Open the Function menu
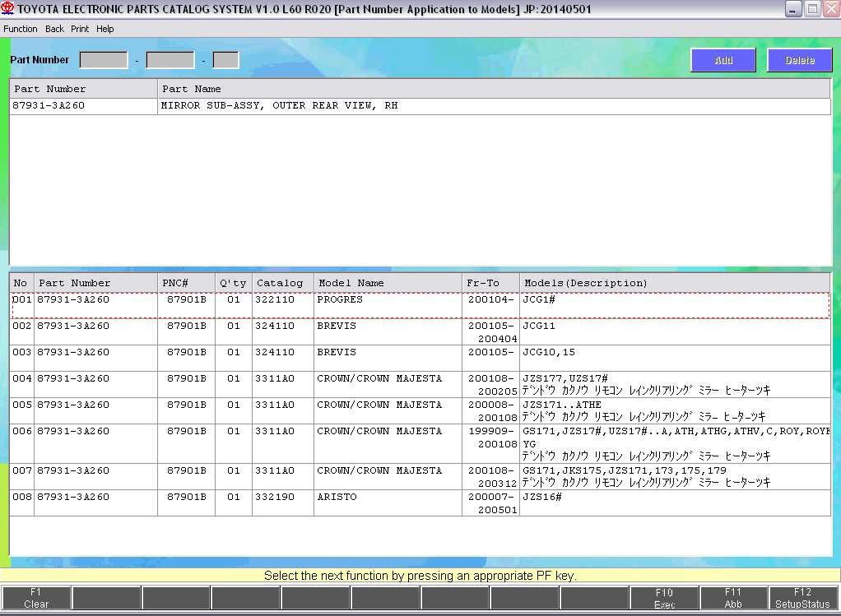 21,29
